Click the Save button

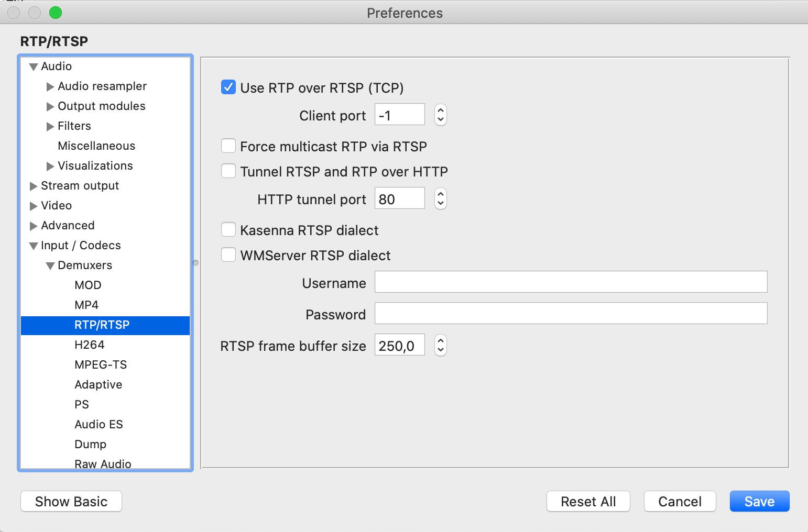pos(759,501)
